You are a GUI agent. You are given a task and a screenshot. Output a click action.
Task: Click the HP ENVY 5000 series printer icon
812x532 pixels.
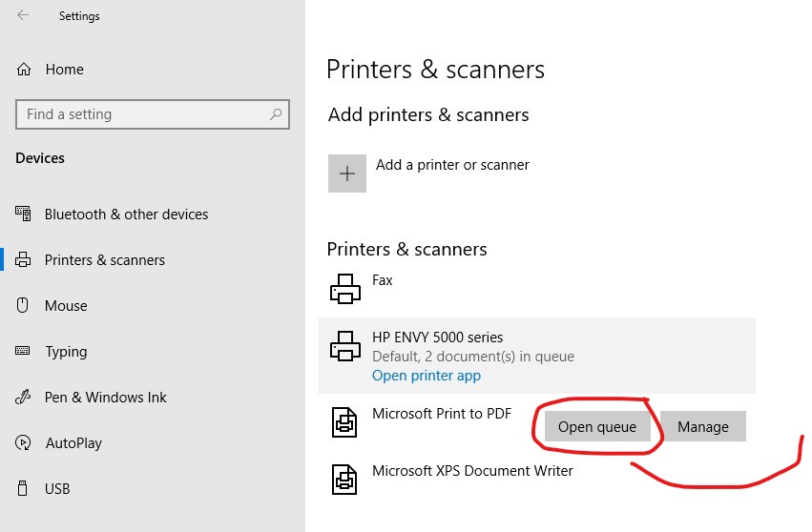344,346
